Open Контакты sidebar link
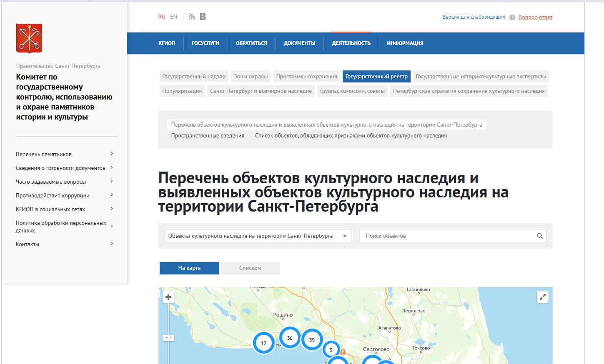Viewport: 604px width, 364px height. (28, 244)
